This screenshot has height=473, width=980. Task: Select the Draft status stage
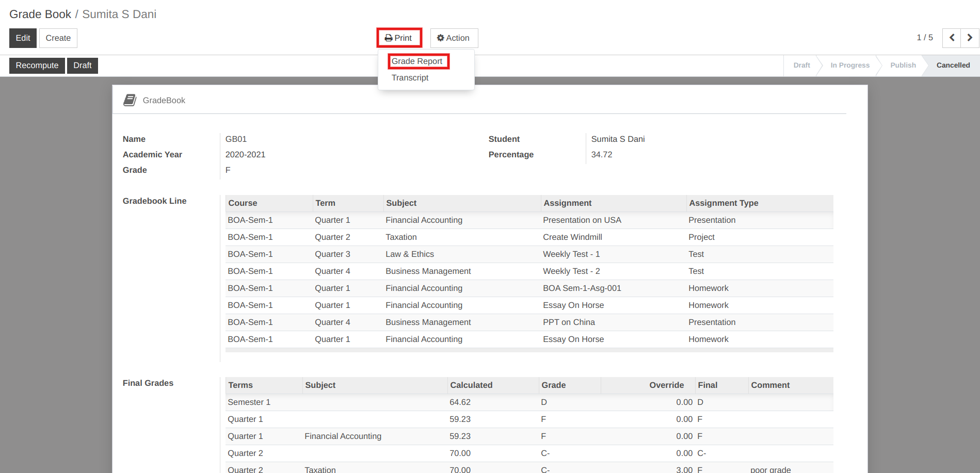point(801,66)
